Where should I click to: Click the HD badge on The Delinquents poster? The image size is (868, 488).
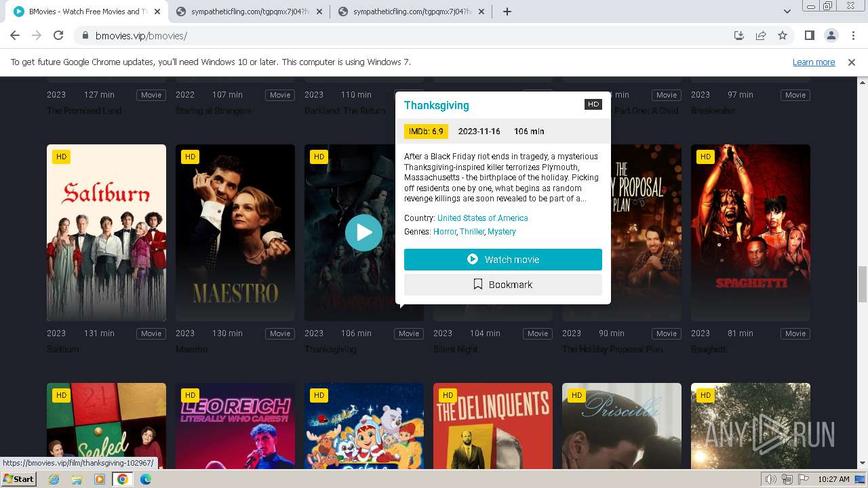(448, 395)
